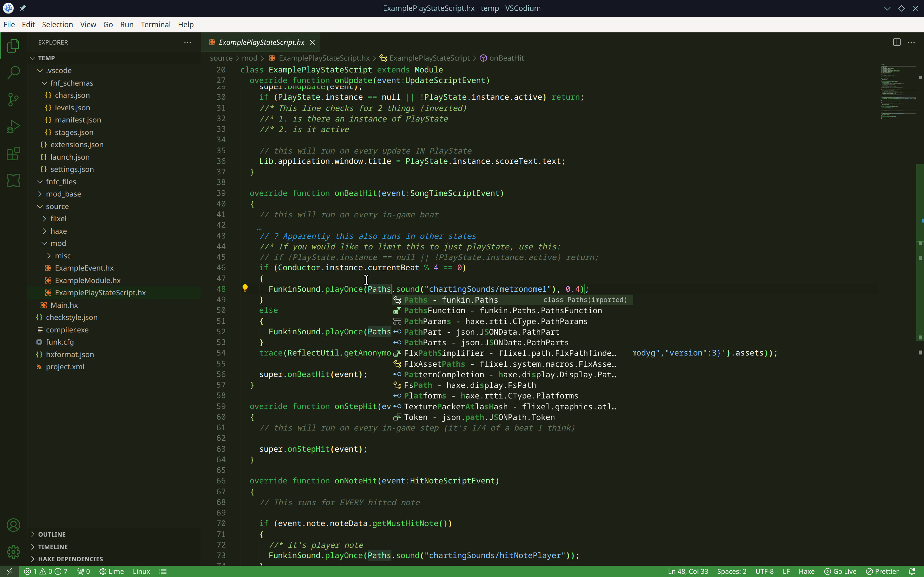Click the Accounts icon in the Activity Bar

coord(13,525)
